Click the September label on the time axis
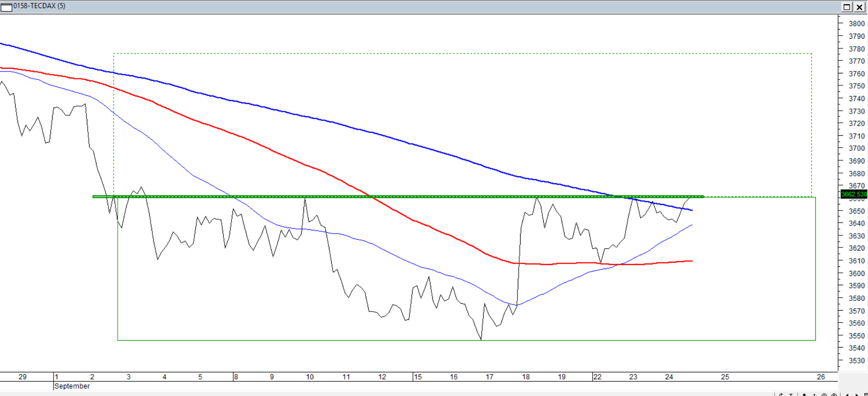 coord(72,386)
